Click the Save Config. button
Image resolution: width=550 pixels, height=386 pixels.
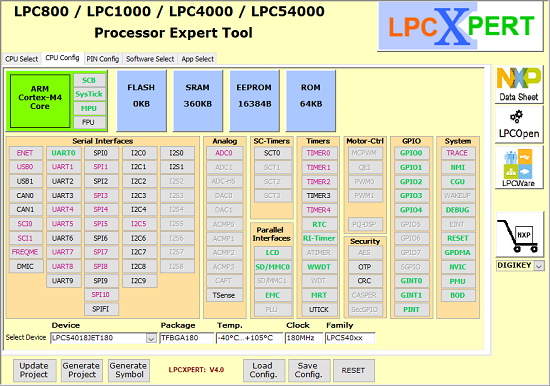309,370
